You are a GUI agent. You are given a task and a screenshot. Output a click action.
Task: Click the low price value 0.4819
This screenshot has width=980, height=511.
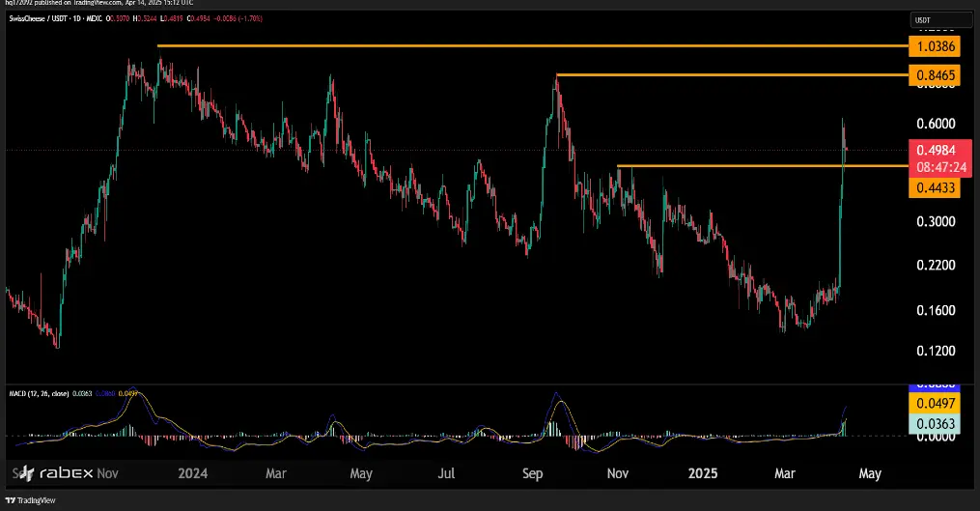click(x=173, y=18)
